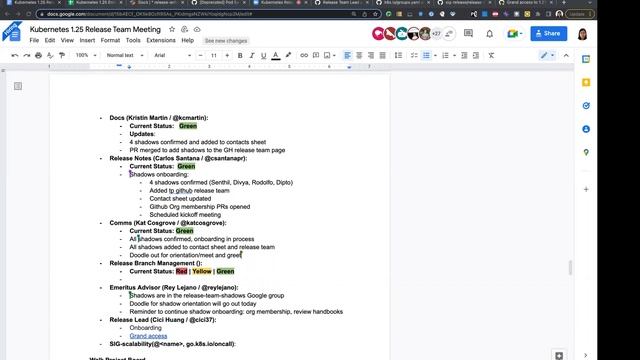
Task: Select right alignment
Action: point(371,56)
